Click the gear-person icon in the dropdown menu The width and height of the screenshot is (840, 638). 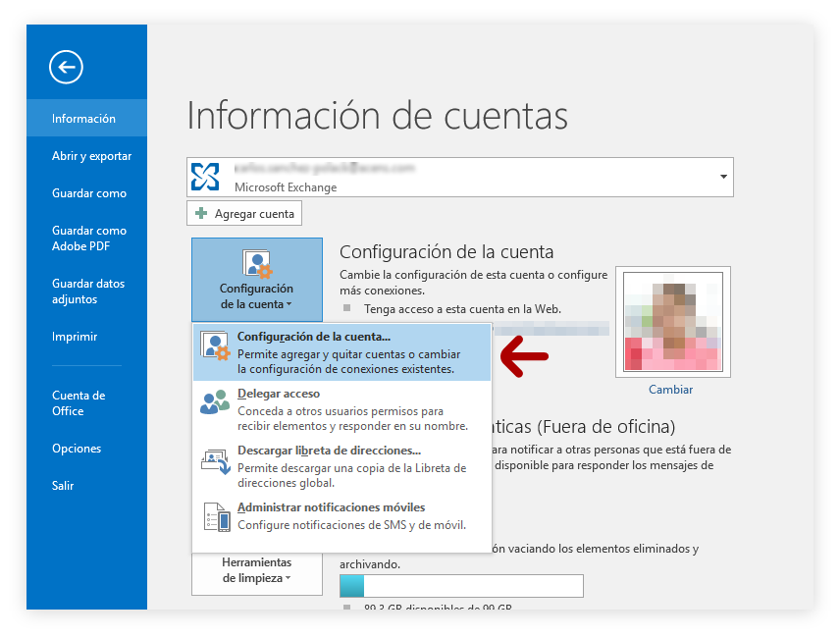point(215,346)
